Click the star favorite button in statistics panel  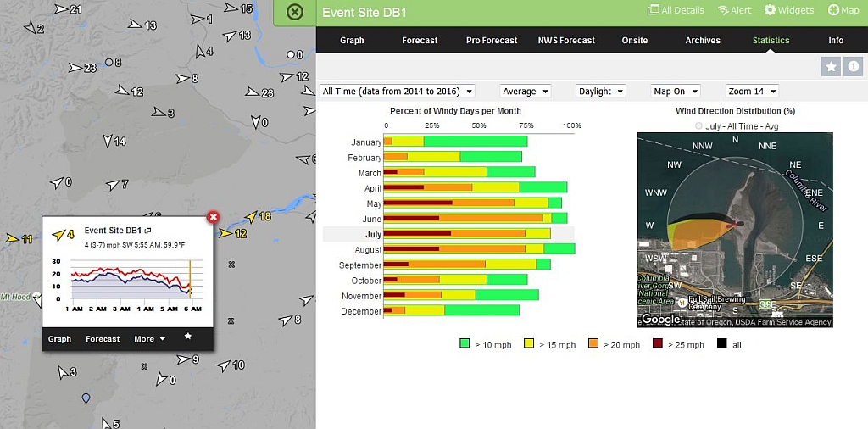coord(831,66)
